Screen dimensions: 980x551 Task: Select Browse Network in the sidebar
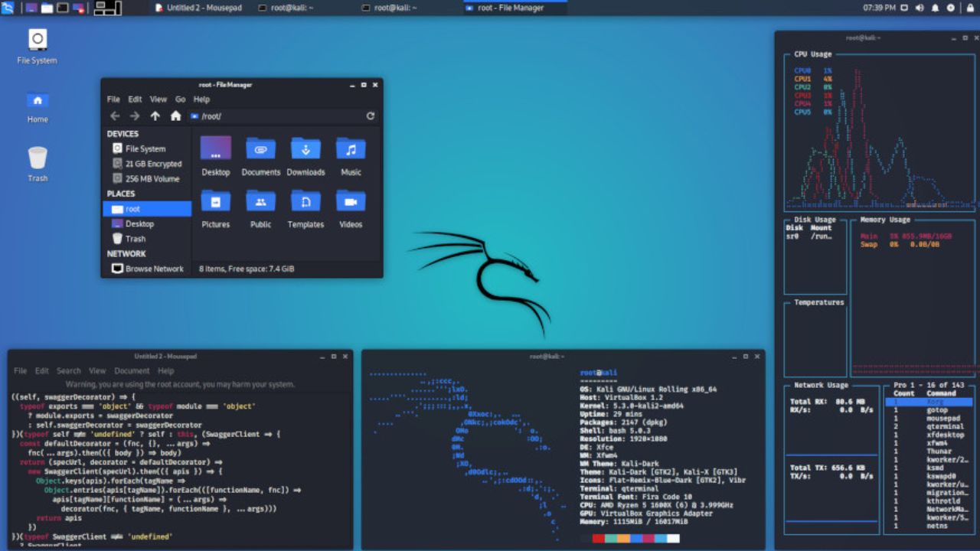pos(147,269)
